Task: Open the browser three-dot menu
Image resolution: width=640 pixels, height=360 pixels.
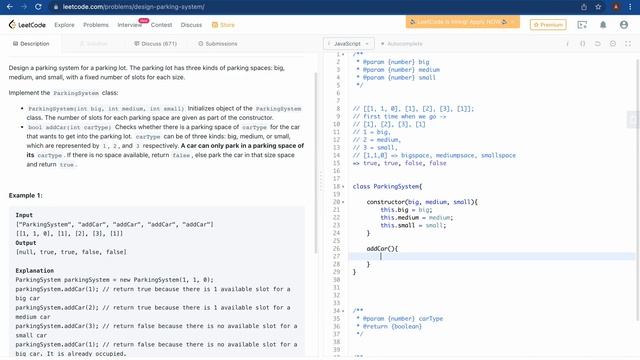Action: 630,7
